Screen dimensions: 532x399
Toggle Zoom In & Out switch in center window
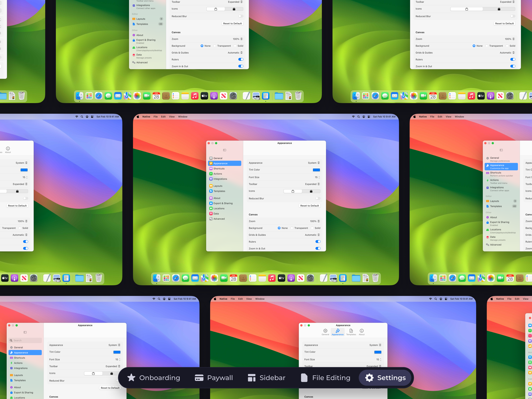pyautogui.click(x=318, y=248)
